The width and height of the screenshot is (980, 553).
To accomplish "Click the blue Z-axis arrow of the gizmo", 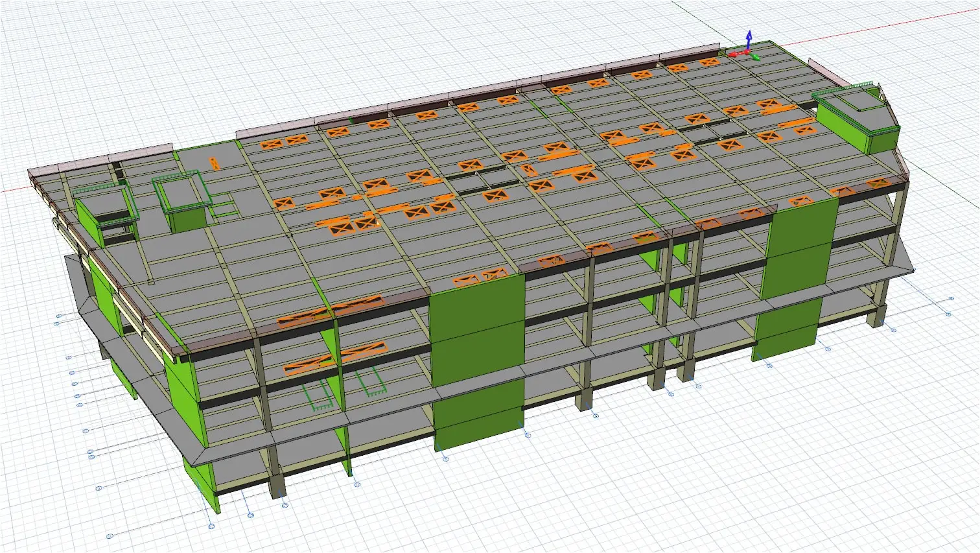I will coord(749,39).
